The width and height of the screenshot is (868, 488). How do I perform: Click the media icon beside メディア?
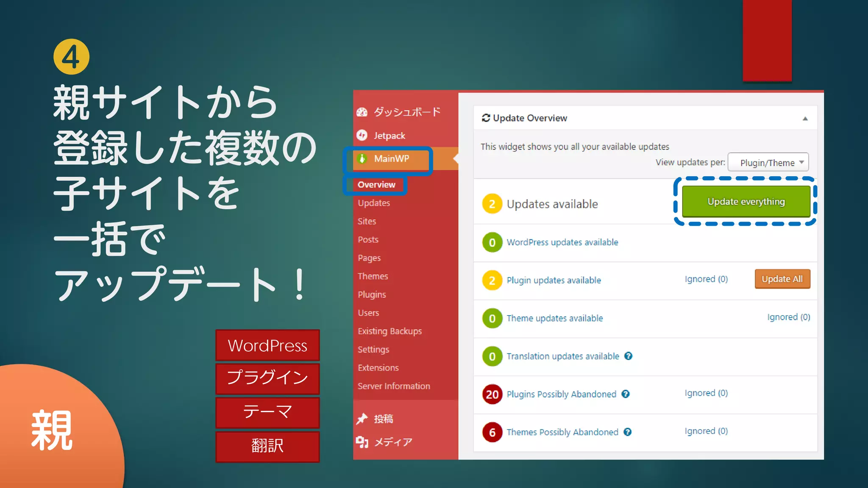pyautogui.click(x=362, y=442)
